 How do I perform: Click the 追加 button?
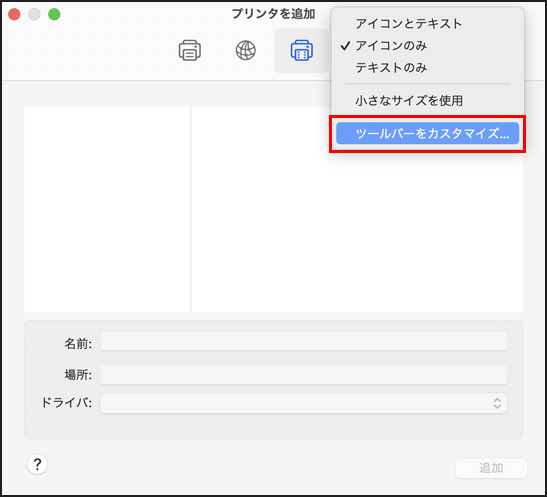491,468
